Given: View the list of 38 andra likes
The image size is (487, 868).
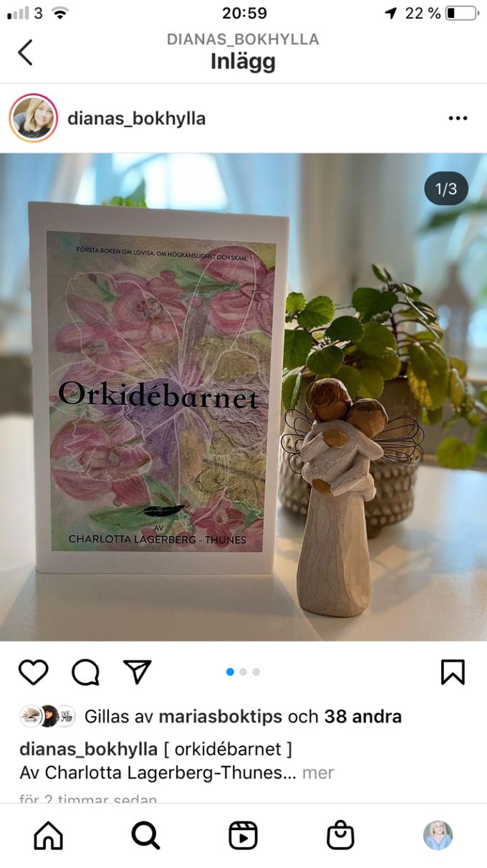Looking at the screenshot, I should [x=363, y=716].
